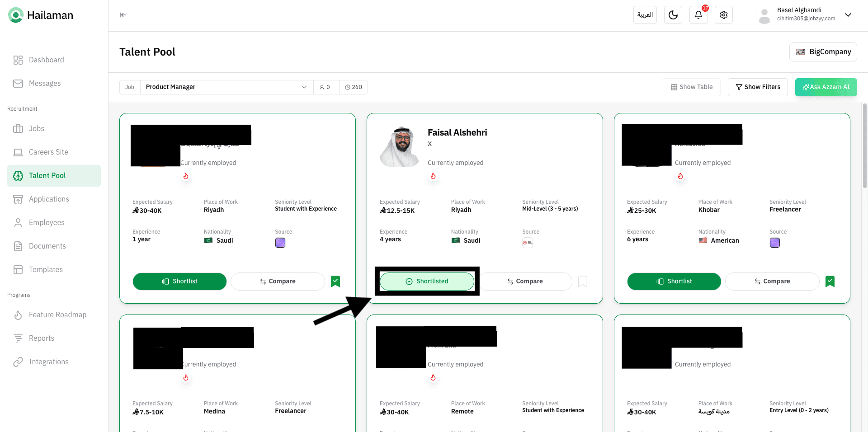Open Employees in sidebar
Image resolution: width=868 pixels, height=432 pixels.
coord(54,223)
